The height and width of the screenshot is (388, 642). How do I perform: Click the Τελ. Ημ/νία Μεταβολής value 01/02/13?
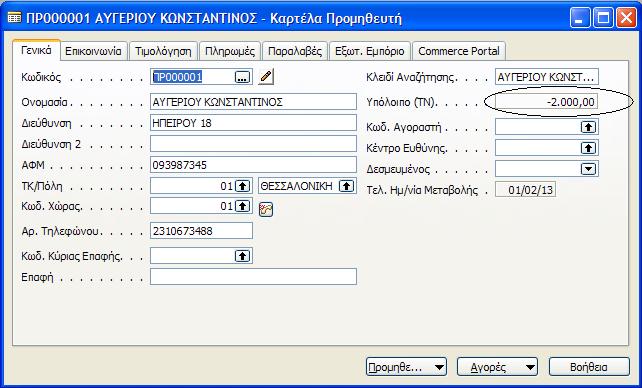point(525,190)
